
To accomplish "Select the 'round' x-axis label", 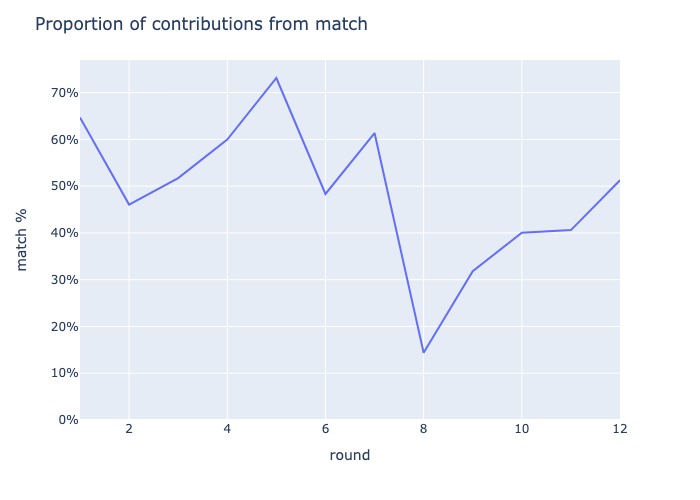I will tap(350, 455).
